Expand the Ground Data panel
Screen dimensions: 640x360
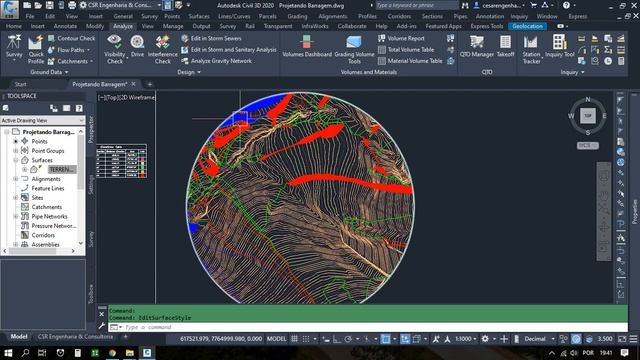49,72
